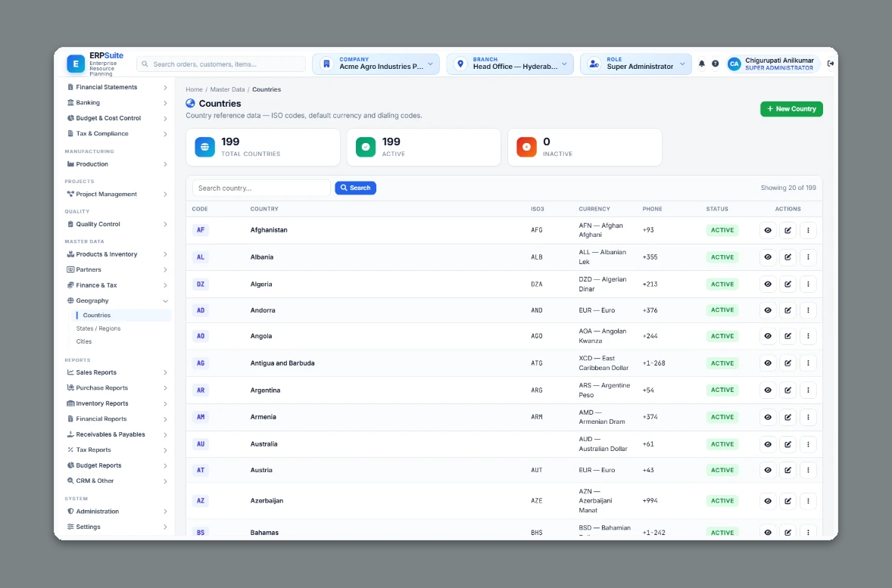Open Master Data breadcrumb link
Viewport: 892px width, 588px height.
coord(228,89)
